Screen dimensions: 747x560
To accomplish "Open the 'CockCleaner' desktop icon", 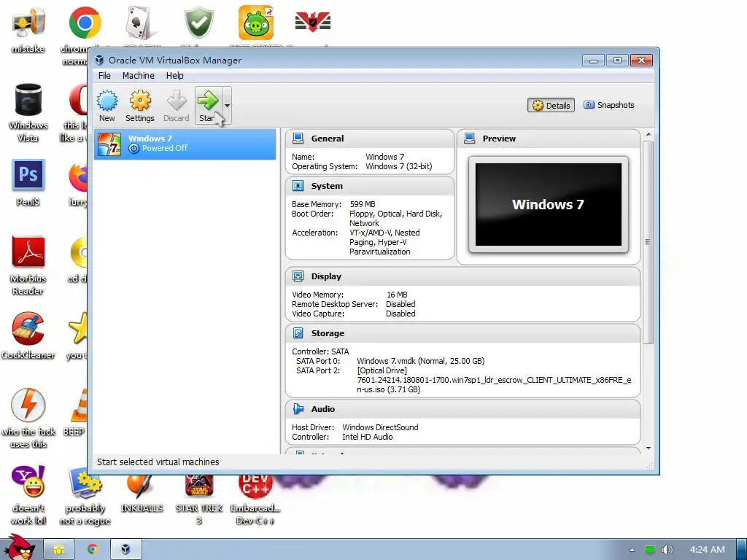I will 28,335.
